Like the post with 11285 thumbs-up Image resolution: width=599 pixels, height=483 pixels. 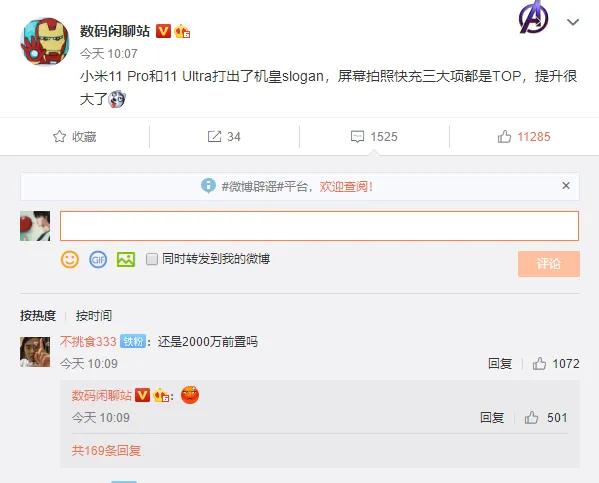point(504,136)
